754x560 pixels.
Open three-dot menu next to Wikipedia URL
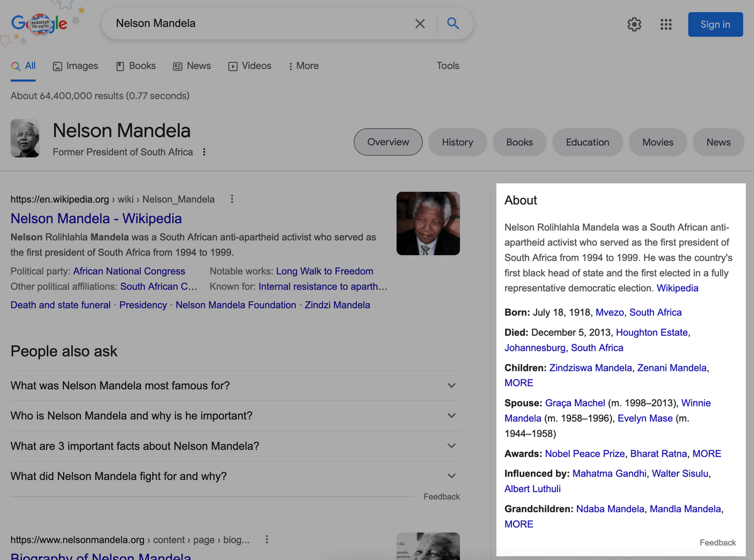(232, 199)
